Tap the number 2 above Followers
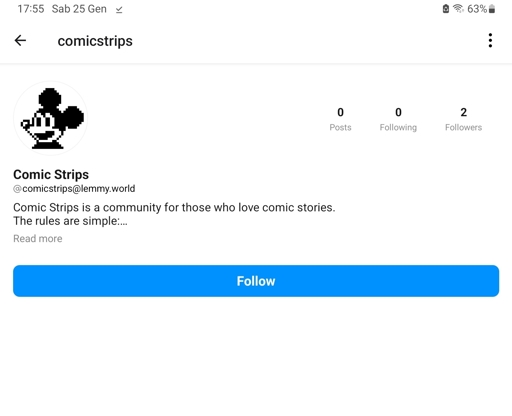Screen dimensions: 512x416 464,112
